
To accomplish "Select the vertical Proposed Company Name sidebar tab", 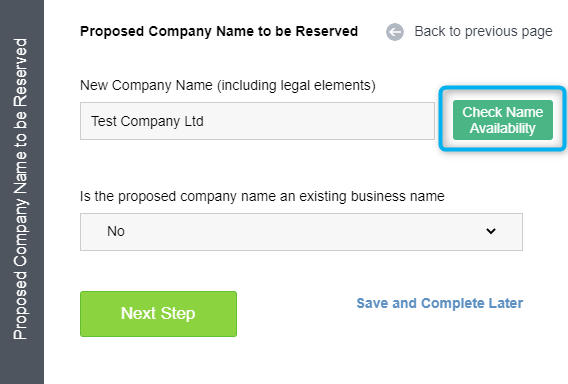I will point(20,189).
